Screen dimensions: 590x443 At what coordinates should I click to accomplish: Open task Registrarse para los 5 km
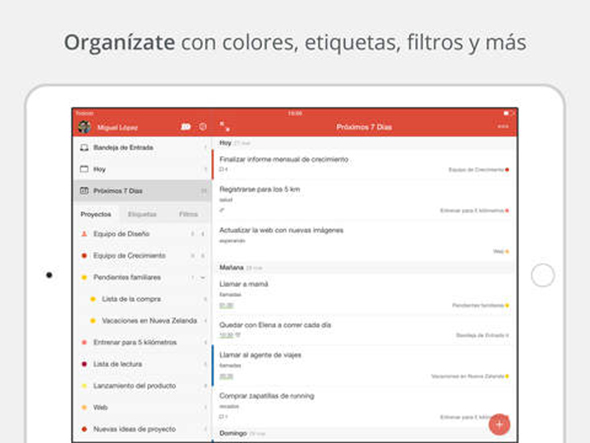point(364,200)
